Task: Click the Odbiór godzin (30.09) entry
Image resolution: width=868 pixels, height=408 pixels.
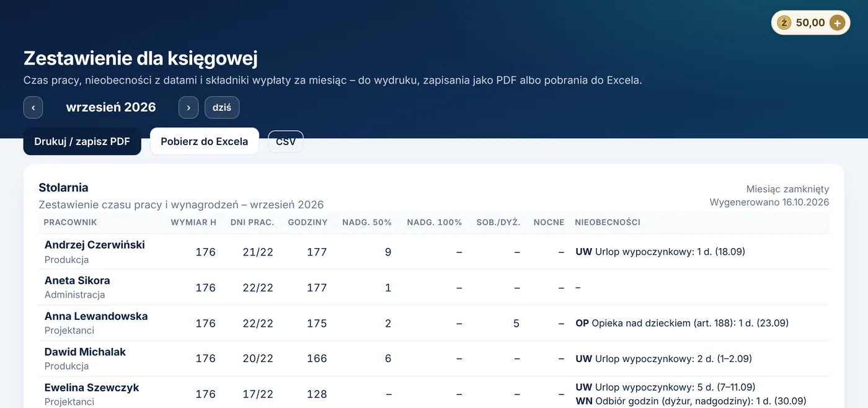Action: pyautogui.click(x=691, y=401)
